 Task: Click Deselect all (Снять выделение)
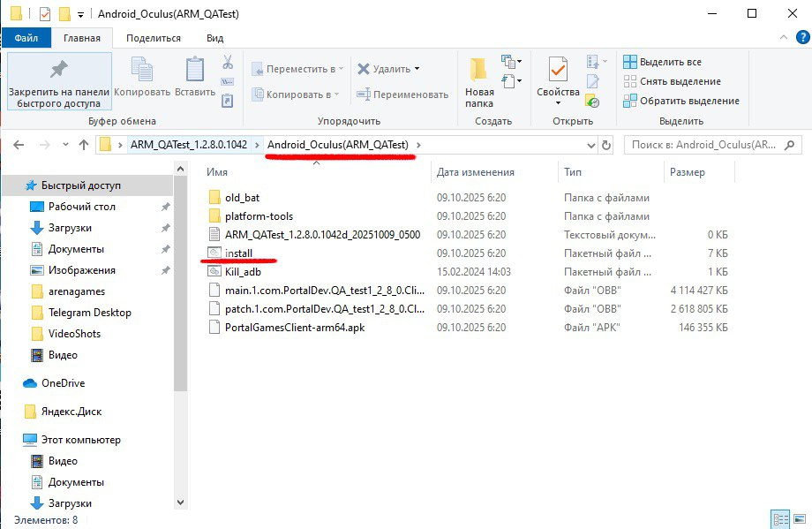click(672, 81)
